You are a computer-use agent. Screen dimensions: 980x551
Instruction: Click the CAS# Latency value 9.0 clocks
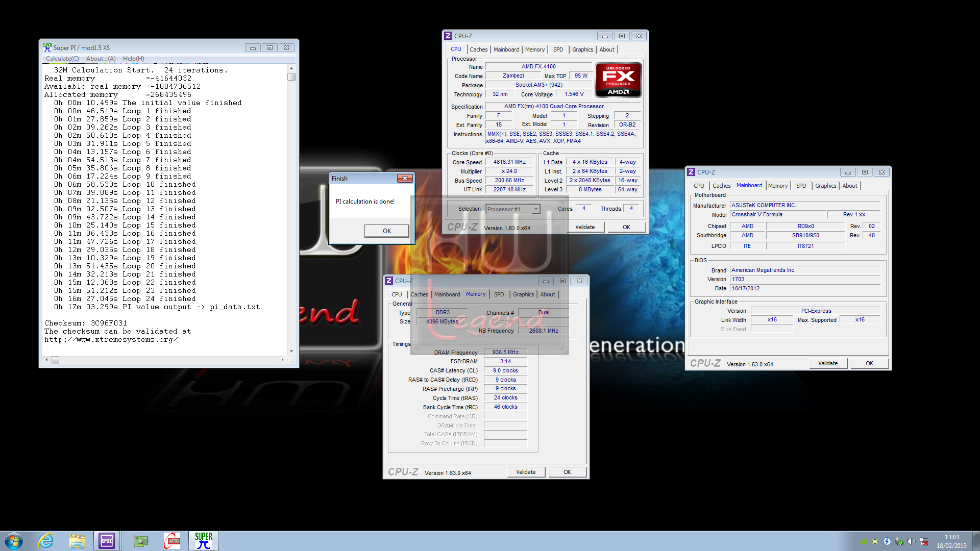click(505, 370)
